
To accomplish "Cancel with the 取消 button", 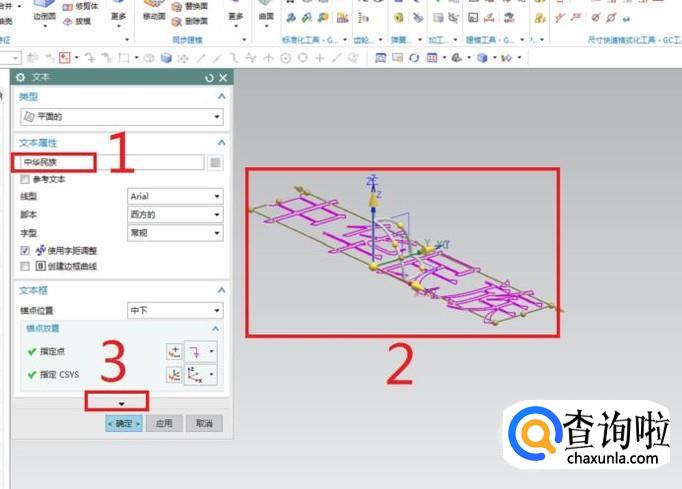I will [x=204, y=423].
